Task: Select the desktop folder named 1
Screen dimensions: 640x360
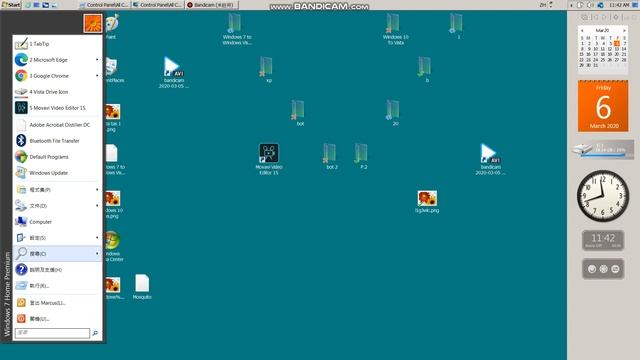Action: pyautogui.click(x=456, y=26)
